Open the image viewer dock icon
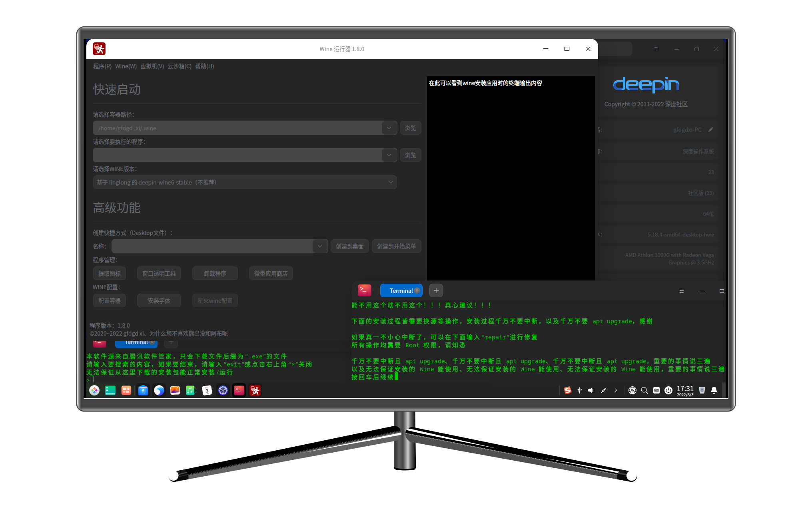 point(175,390)
